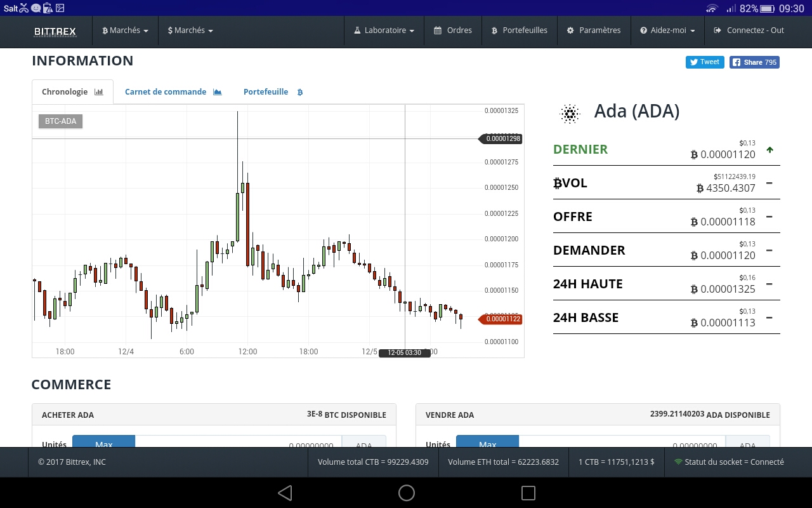The height and width of the screenshot is (508, 812).
Task: Click the 3E-8 BTC DISPONIBLE balance
Action: 346,415
